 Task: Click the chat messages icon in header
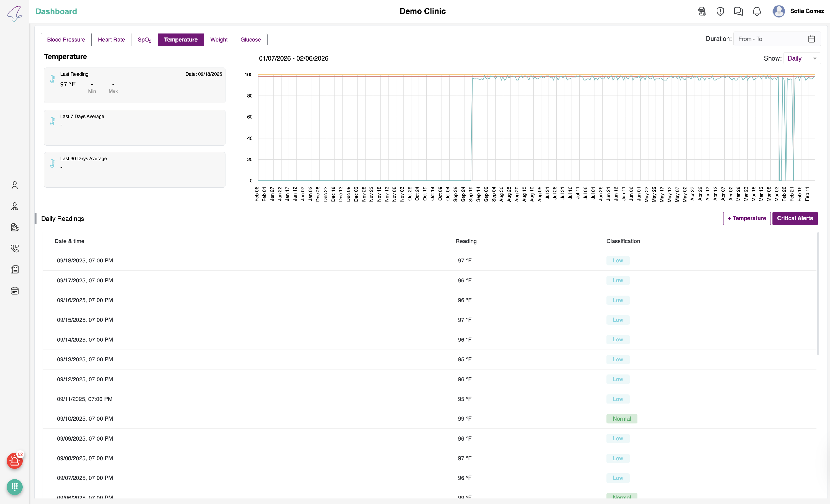(738, 11)
